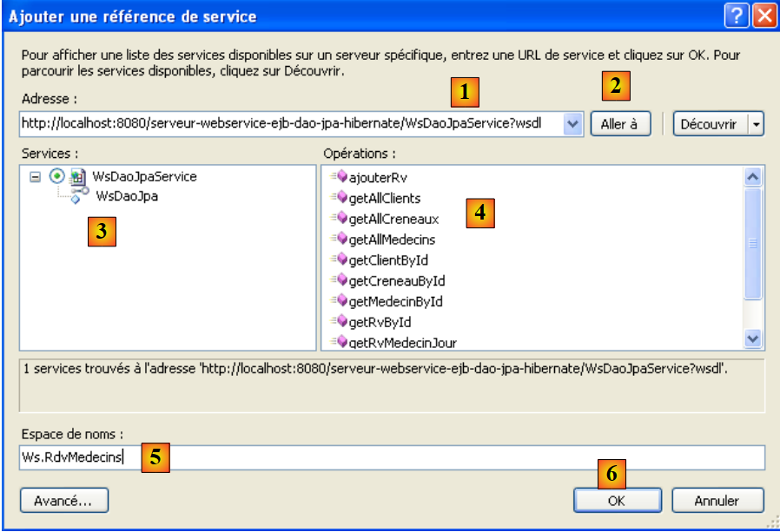The height and width of the screenshot is (532, 780).
Task: Click the getAllCreneaux operation icon
Action: [339, 219]
